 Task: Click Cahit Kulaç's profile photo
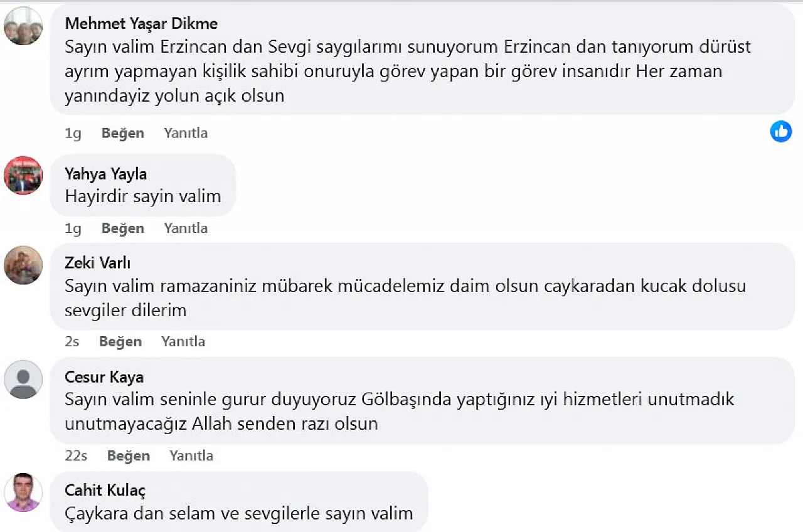pos(23,492)
